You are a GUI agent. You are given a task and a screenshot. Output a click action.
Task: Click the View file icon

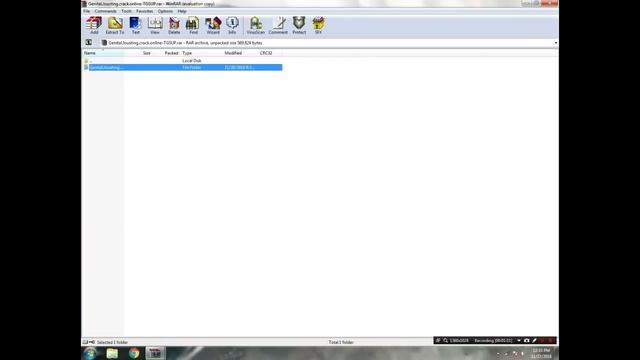[155, 26]
